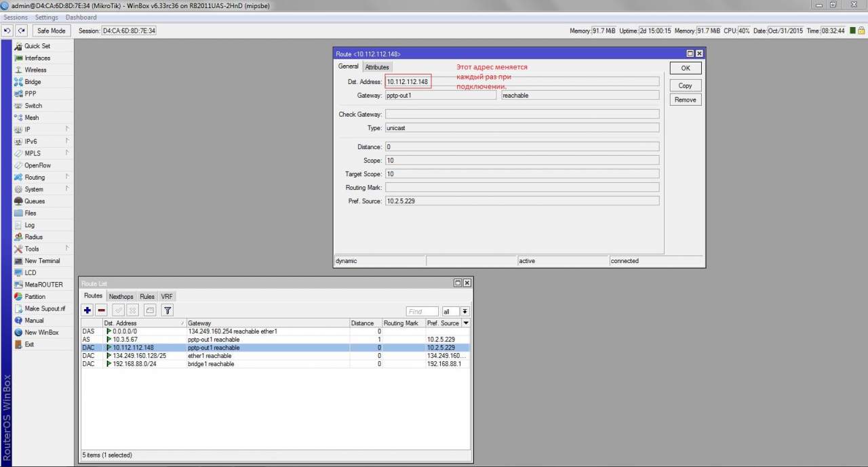The image size is (868, 467).
Task: Expand the MPLS submenu arrow
Action: [x=67, y=153]
